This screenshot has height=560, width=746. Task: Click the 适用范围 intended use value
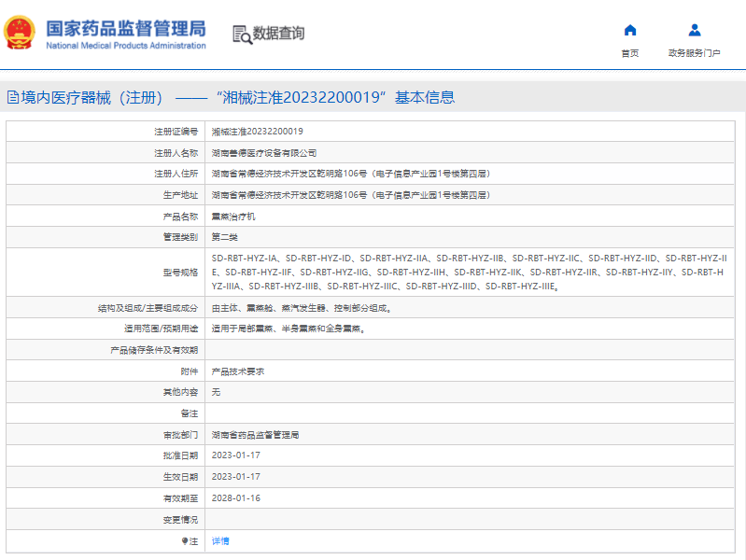coord(289,329)
